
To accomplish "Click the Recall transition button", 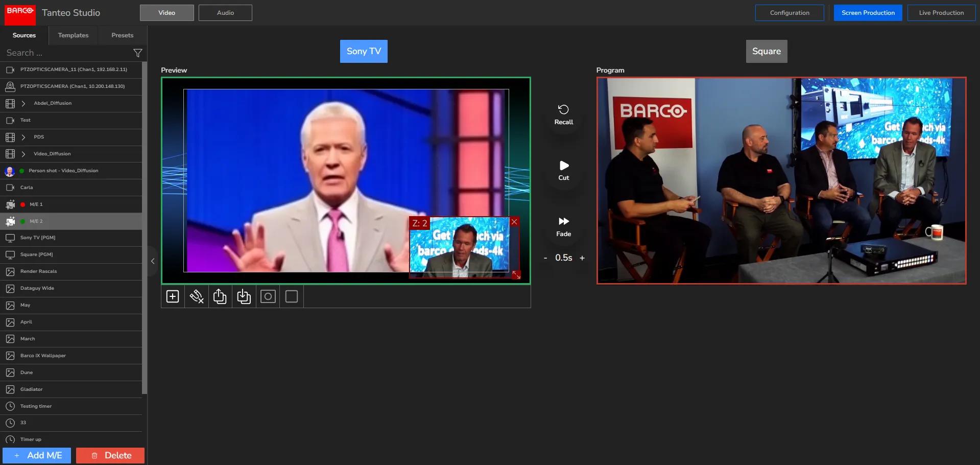I will (564, 115).
